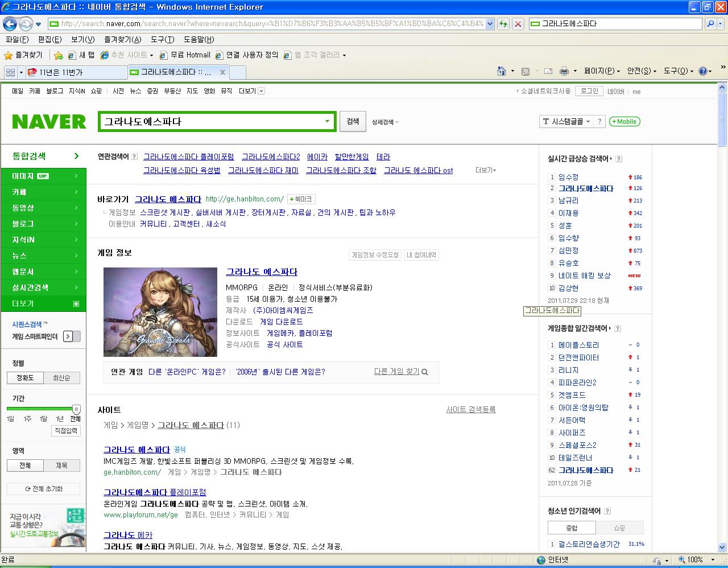This screenshot has height=568, width=728.
Task: Click the magnifier in 다른 게임 찾기
Action: click(x=425, y=372)
